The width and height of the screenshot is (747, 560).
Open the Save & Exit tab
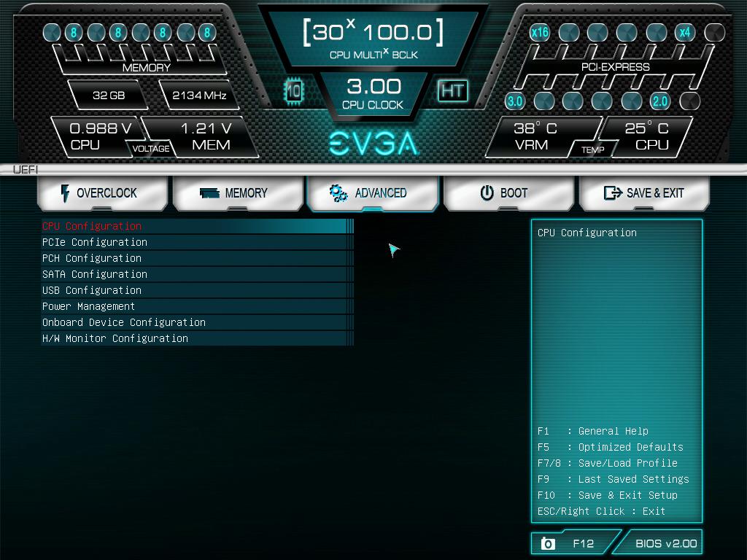point(643,193)
